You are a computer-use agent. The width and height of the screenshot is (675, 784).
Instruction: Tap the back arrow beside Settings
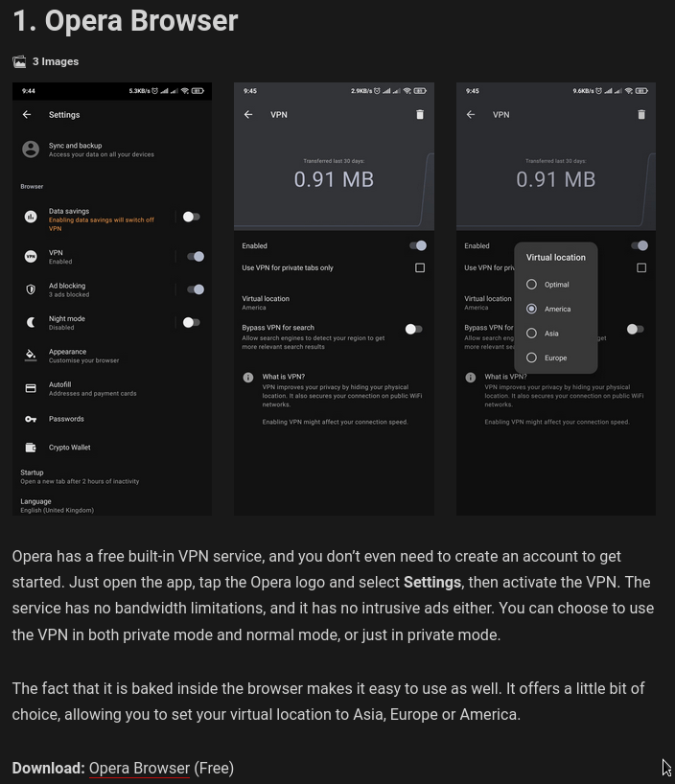pyautogui.click(x=27, y=114)
